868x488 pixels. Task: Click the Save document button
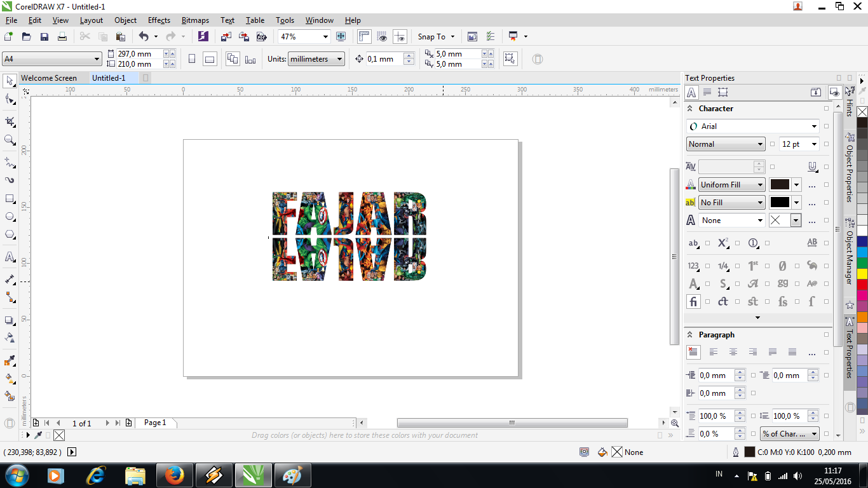[x=44, y=36]
